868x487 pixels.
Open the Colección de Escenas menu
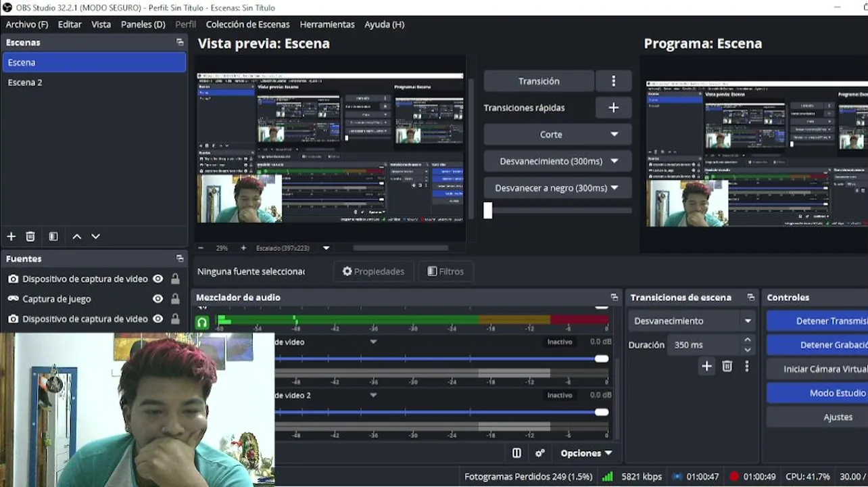tap(247, 24)
